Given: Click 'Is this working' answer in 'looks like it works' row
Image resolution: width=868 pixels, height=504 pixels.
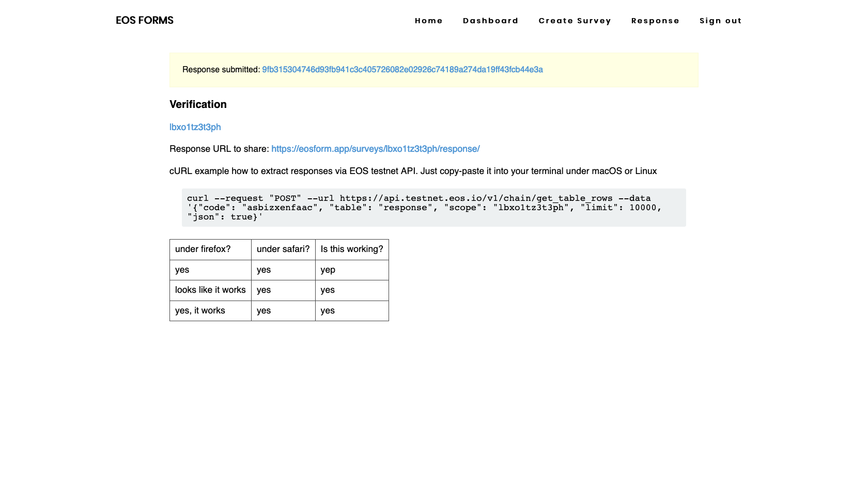Looking at the screenshot, I should tap(352, 290).
